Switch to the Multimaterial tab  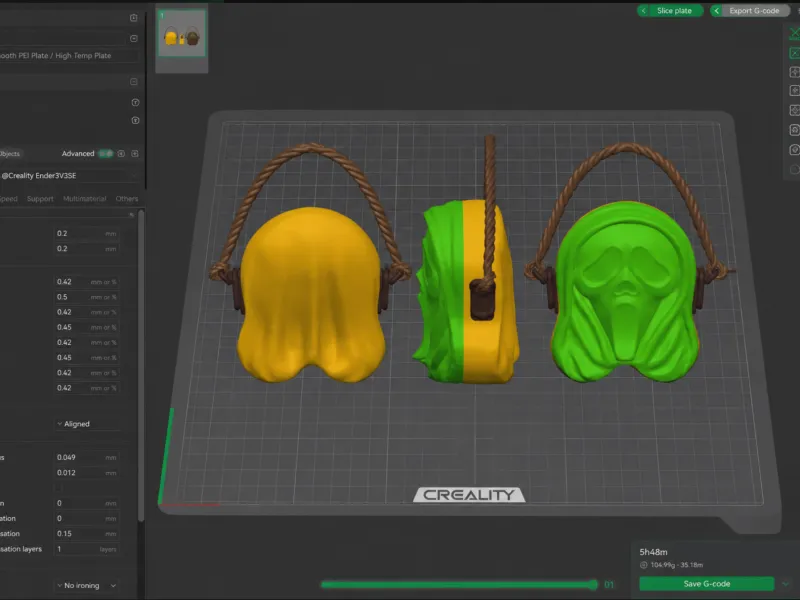[x=85, y=198]
